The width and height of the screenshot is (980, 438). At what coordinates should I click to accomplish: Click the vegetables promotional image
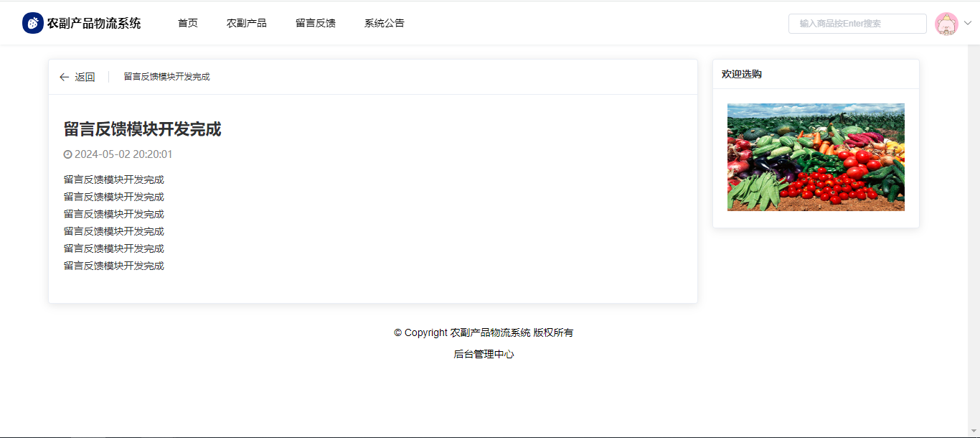point(816,157)
